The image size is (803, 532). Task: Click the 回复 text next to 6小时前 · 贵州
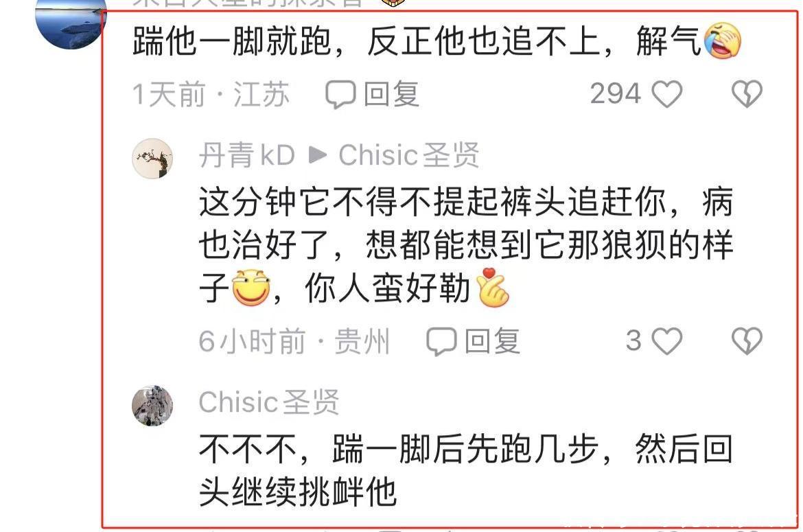click(x=493, y=342)
